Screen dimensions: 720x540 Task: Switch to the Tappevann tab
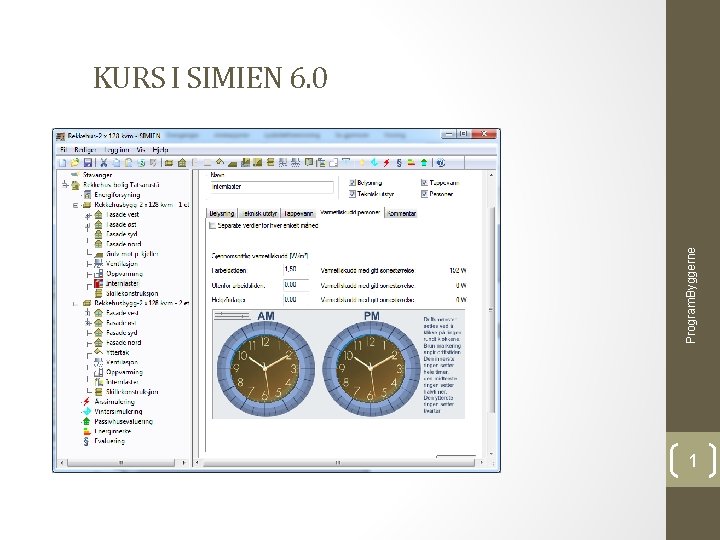click(x=298, y=214)
